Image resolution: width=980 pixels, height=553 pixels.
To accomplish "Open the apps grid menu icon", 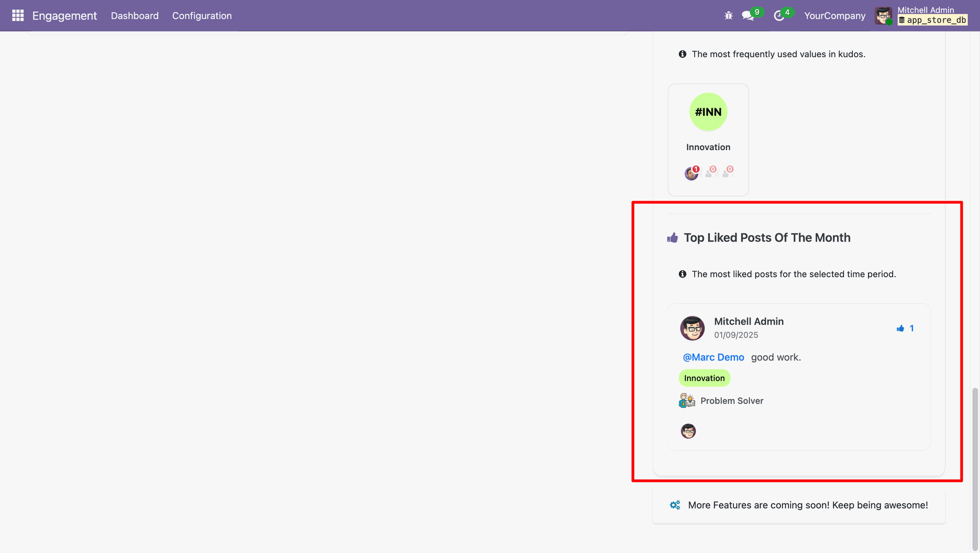I will click(x=18, y=15).
